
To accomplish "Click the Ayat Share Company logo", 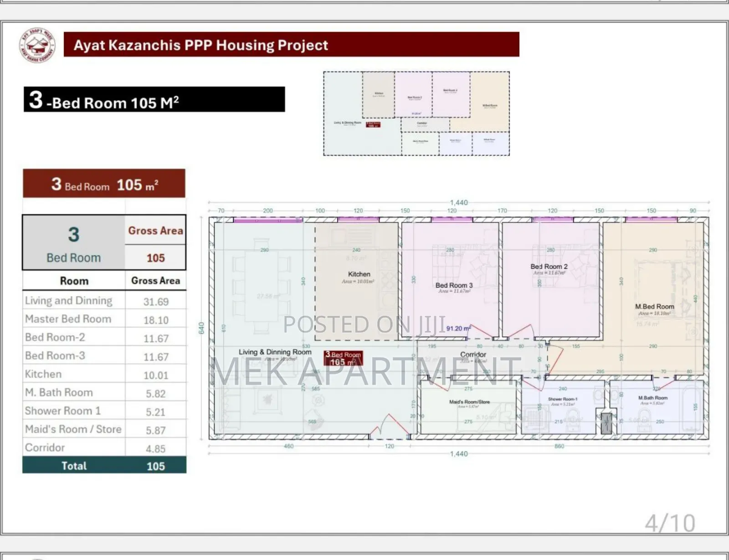I will [37, 45].
